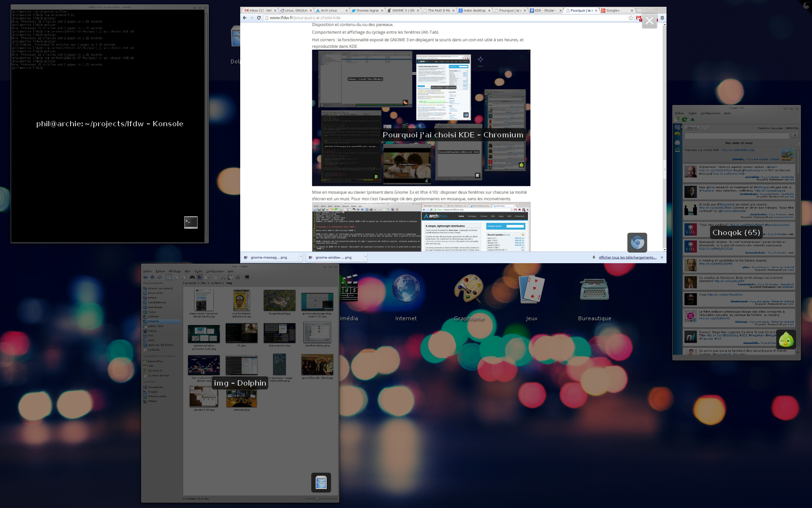812x508 pixels.
Task: Focus Choqok new message text field
Action: 737,135
